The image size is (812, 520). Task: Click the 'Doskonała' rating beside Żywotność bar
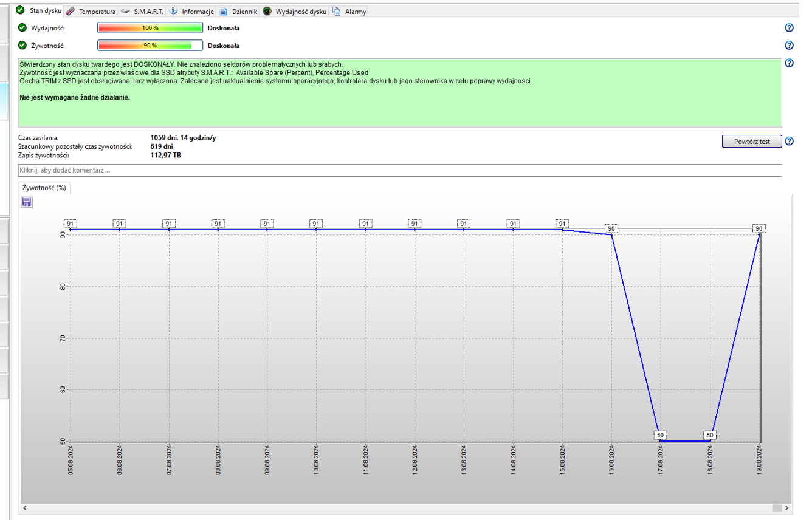pyautogui.click(x=224, y=46)
